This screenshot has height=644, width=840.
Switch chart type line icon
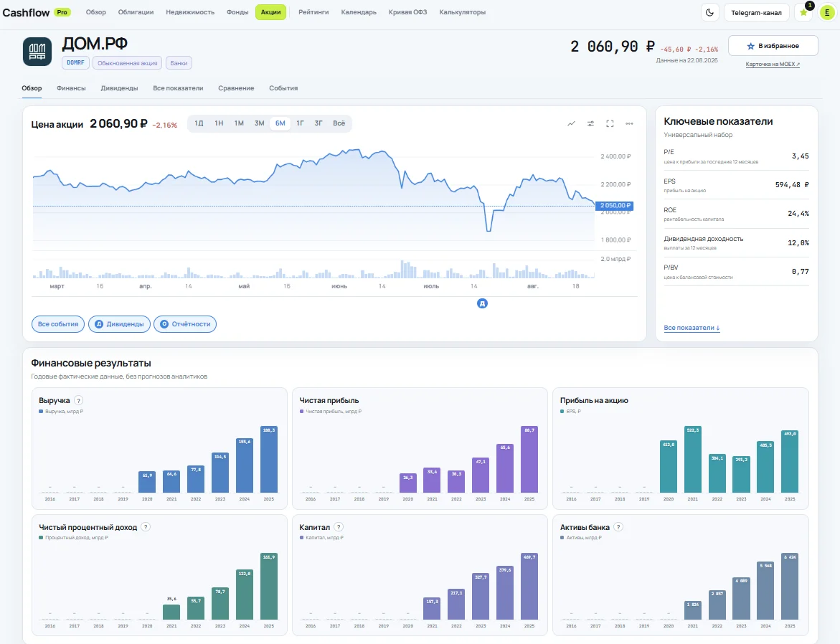571,124
